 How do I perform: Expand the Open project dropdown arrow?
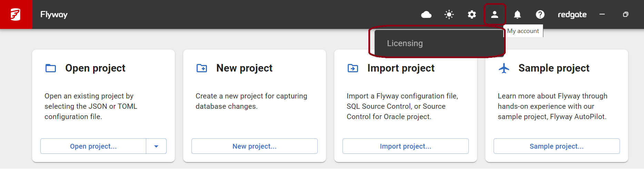(x=156, y=146)
